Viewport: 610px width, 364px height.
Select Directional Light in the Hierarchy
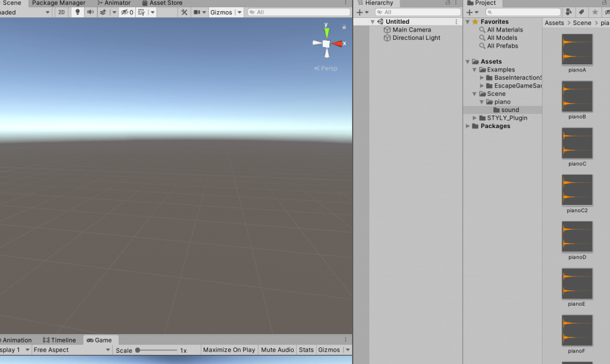[x=416, y=38]
